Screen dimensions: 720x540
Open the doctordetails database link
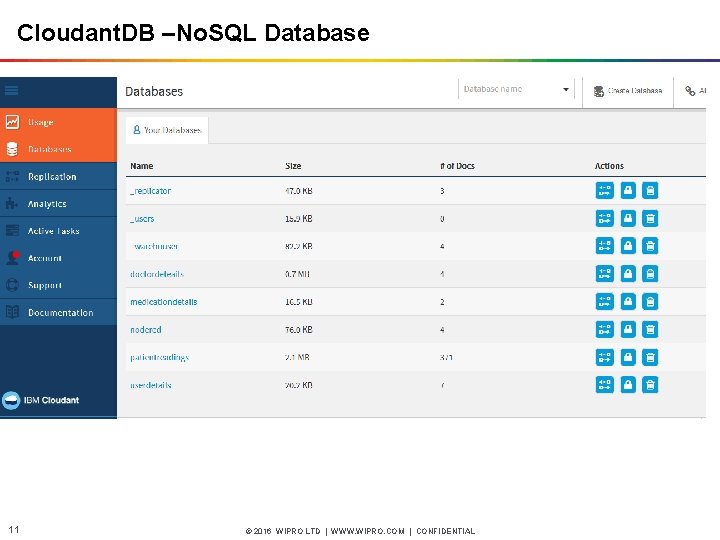157,274
